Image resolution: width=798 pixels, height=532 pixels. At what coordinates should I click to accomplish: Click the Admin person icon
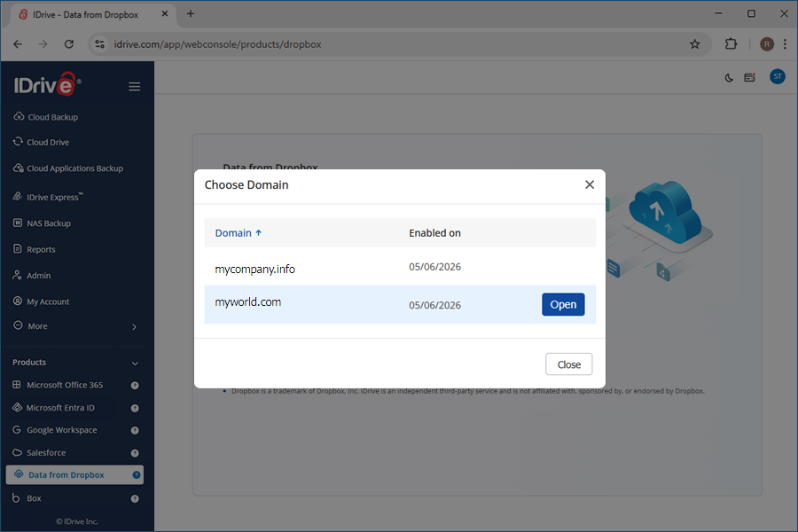click(18, 275)
